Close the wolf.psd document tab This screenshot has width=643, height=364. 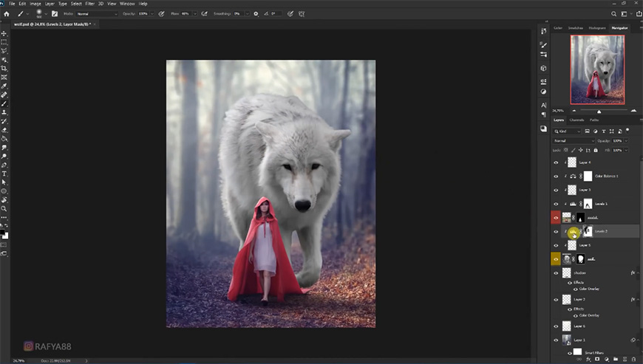(95, 24)
